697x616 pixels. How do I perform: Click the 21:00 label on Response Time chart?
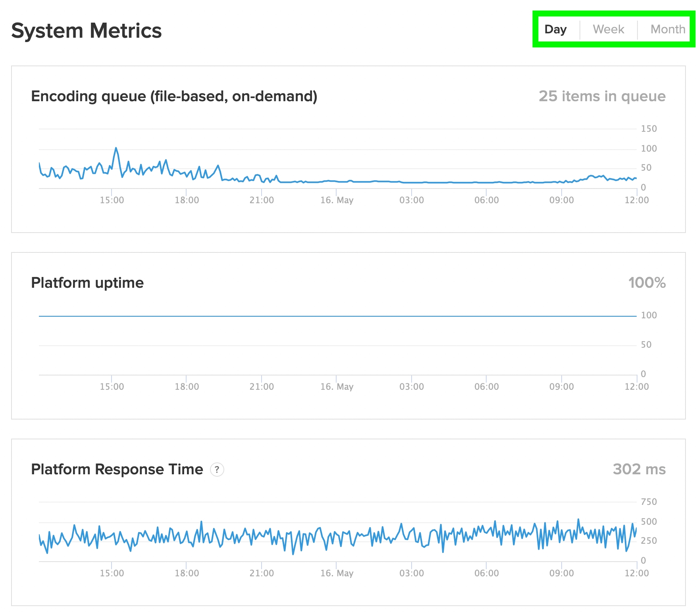(262, 573)
